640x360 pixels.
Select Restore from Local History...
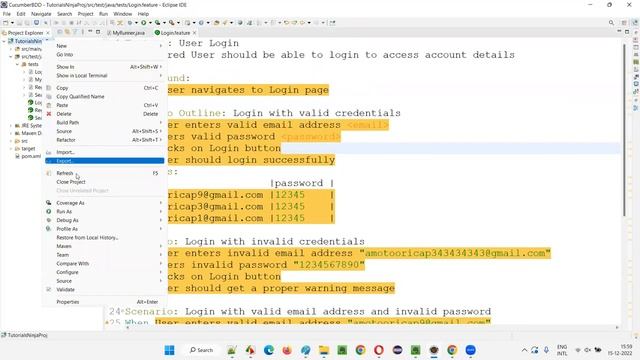pyautogui.click(x=105, y=238)
